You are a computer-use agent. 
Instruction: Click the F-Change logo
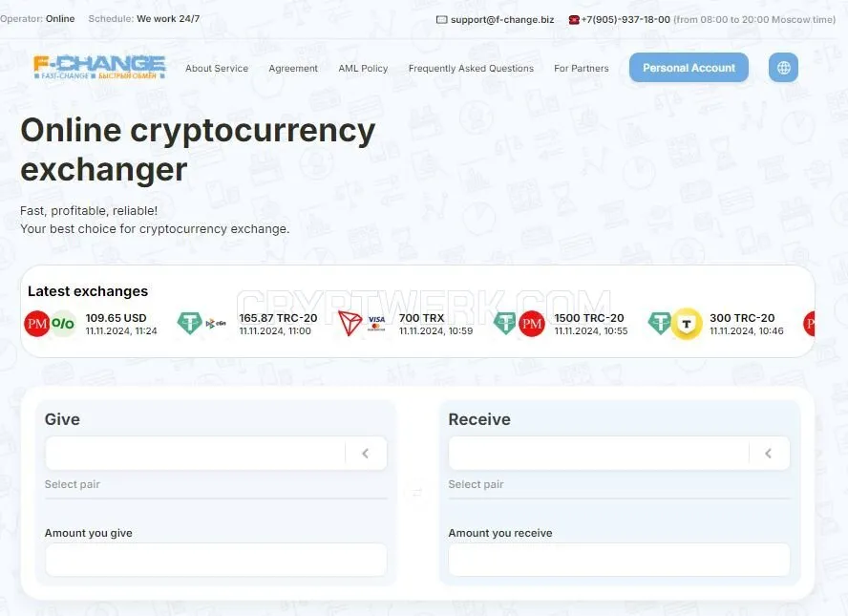click(99, 68)
